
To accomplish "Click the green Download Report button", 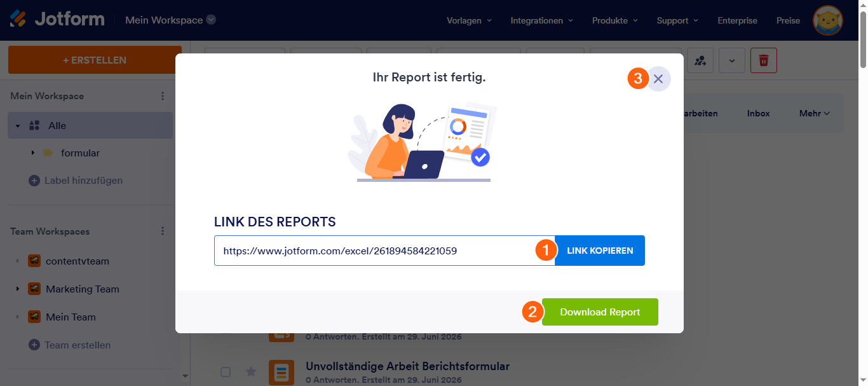I will [x=600, y=312].
